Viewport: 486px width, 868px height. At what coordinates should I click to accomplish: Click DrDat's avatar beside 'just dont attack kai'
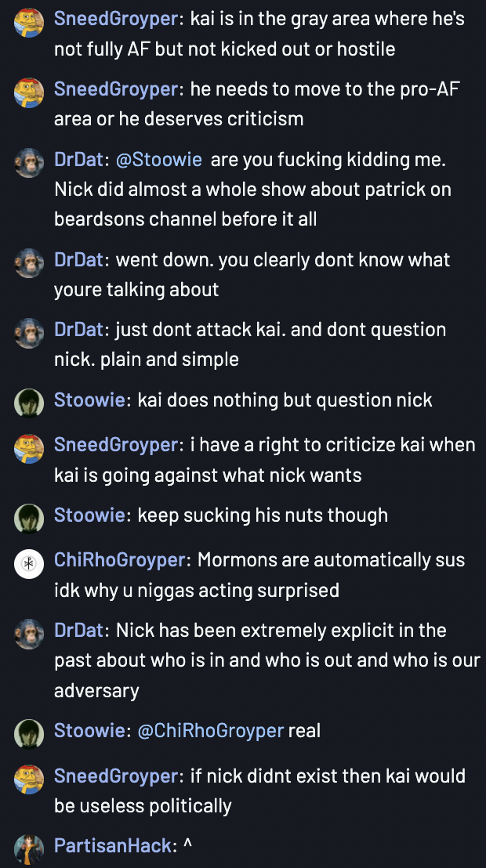29,333
